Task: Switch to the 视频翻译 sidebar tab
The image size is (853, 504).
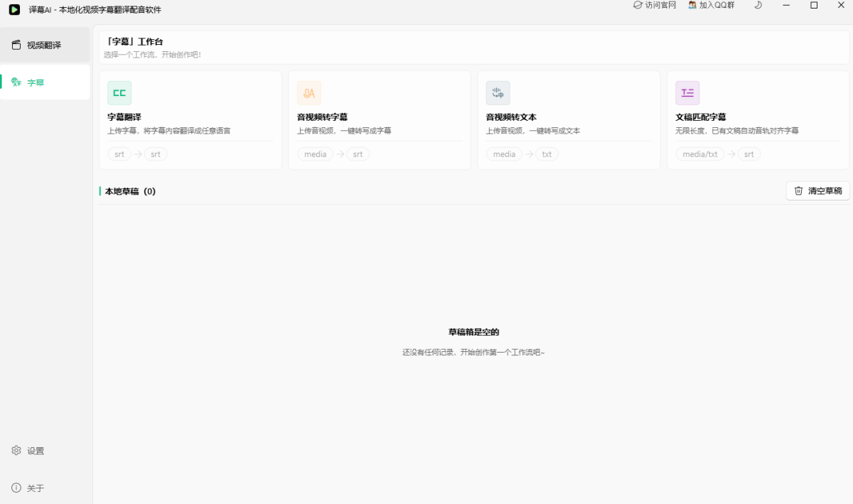Action: click(x=45, y=45)
